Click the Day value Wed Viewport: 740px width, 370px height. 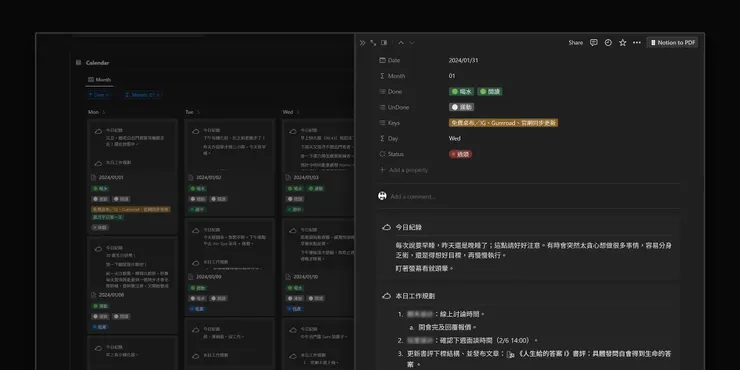coord(454,138)
